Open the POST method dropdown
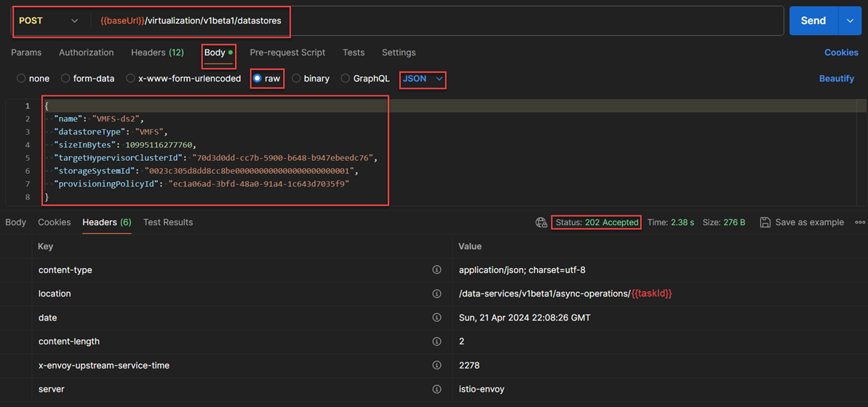The image size is (868, 407). click(49, 21)
